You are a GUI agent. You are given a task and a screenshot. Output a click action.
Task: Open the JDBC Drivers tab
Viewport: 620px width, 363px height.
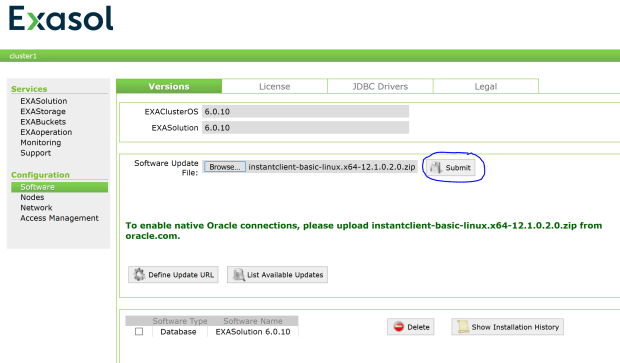pyautogui.click(x=380, y=86)
